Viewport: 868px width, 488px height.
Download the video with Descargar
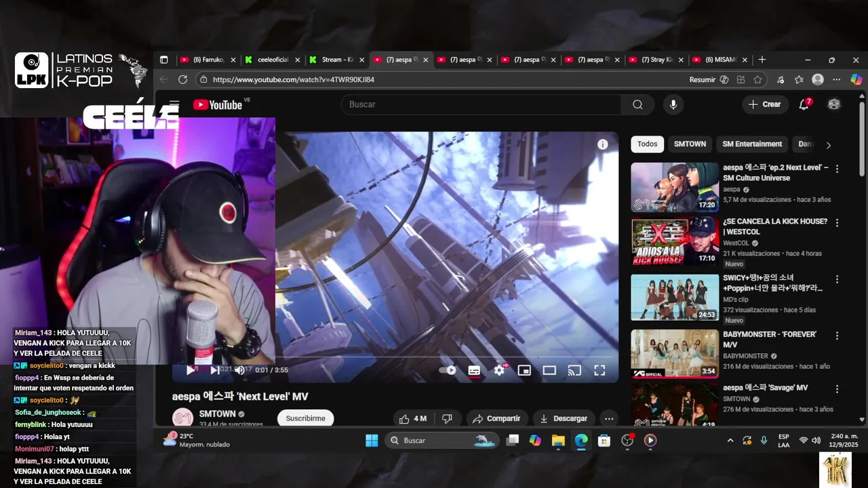point(564,418)
